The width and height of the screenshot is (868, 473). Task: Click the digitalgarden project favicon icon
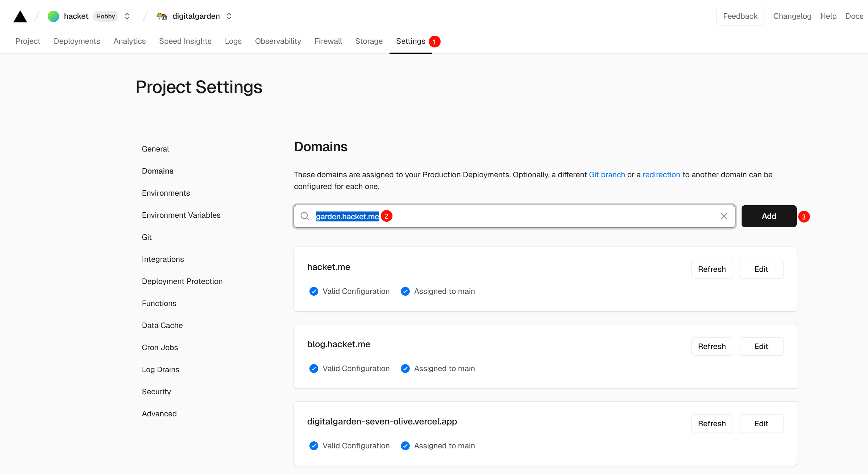point(162,16)
